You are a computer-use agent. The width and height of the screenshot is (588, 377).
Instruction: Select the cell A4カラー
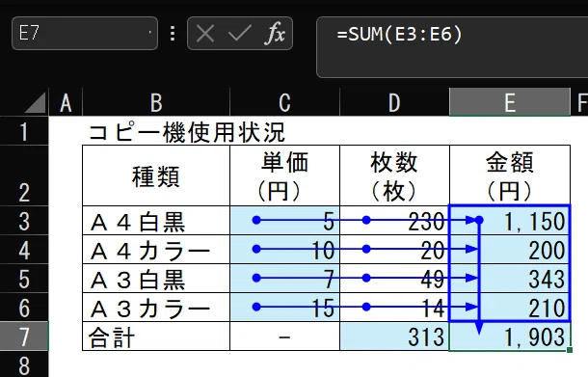point(156,249)
